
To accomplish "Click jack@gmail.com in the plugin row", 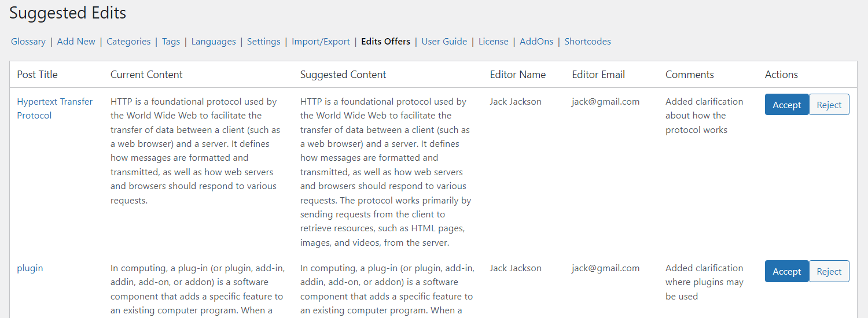I will (x=606, y=268).
